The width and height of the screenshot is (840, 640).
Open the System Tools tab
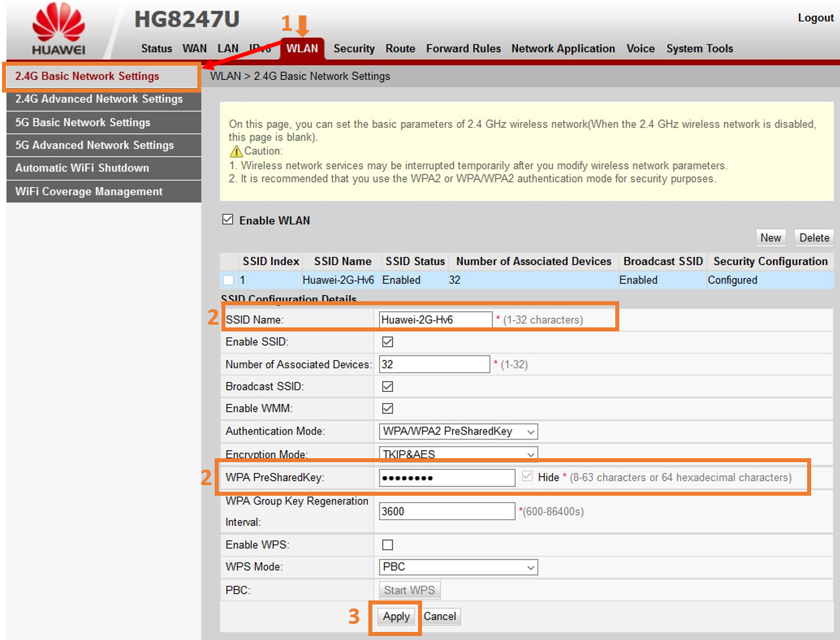[699, 48]
